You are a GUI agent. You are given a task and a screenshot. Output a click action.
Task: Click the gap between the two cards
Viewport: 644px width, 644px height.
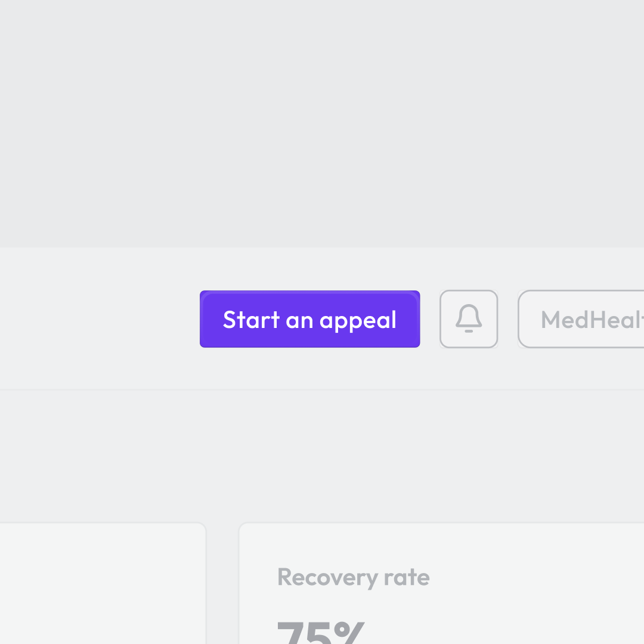[x=222, y=583]
